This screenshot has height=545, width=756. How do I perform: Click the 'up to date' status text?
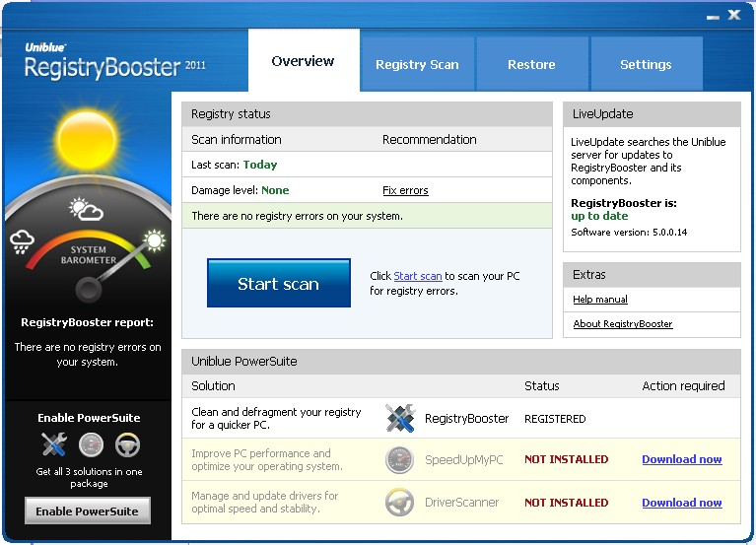point(599,216)
